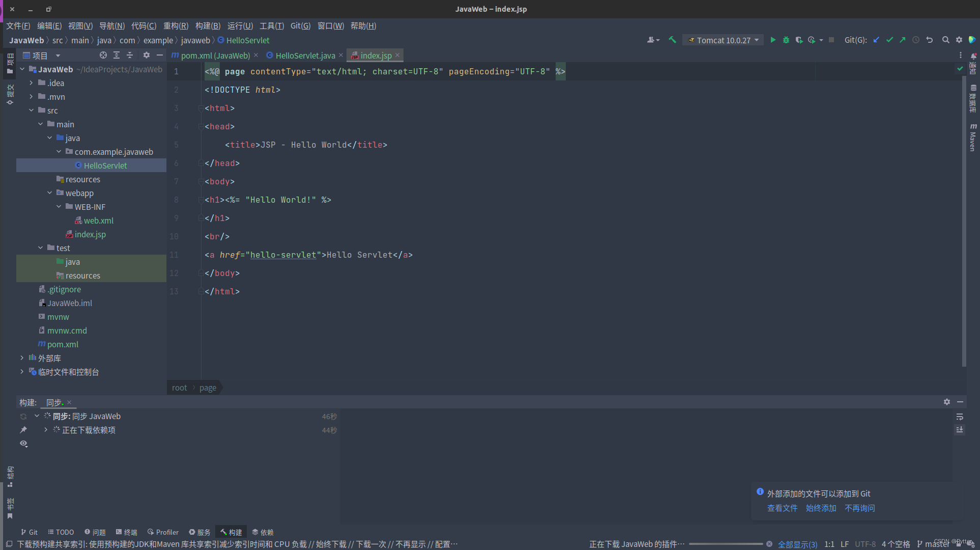Toggle scroll-to-end in build output
This screenshot has width=980, height=550.
(x=960, y=430)
